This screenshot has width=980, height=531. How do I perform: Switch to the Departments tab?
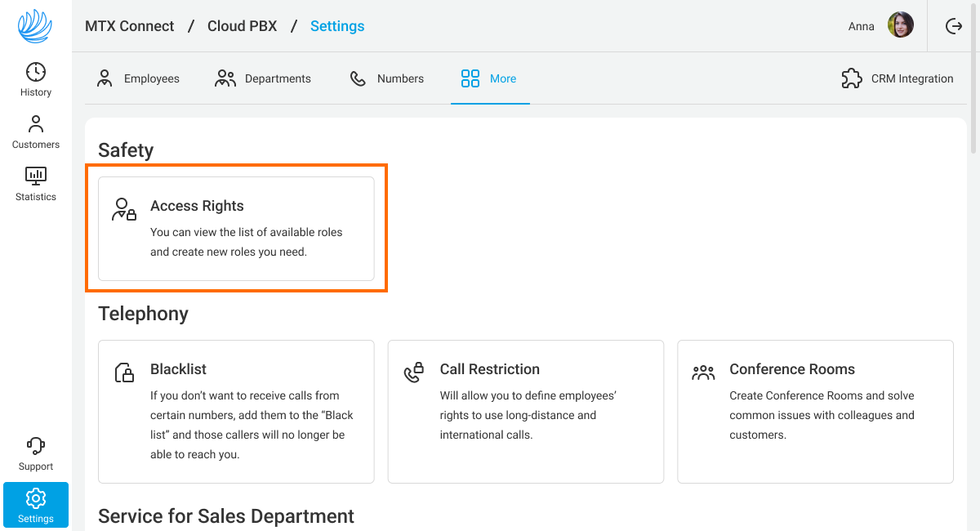point(262,78)
